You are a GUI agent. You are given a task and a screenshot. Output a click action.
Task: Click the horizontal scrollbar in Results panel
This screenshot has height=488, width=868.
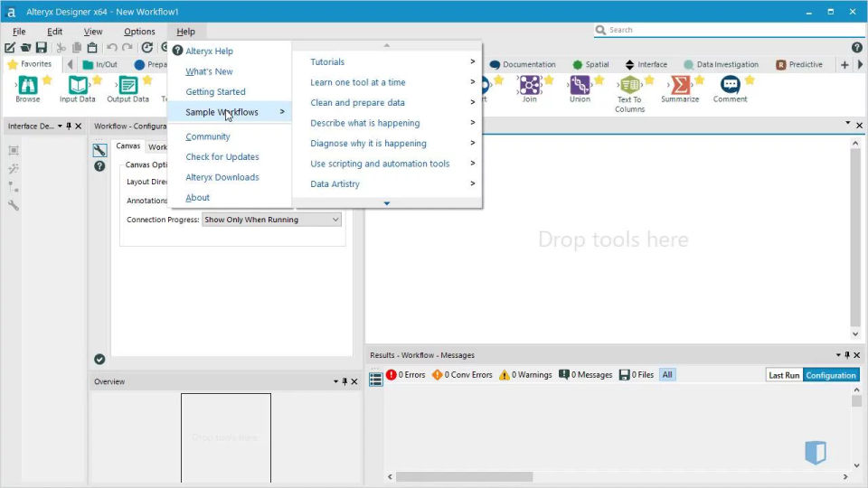pyautogui.click(x=464, y=476)
